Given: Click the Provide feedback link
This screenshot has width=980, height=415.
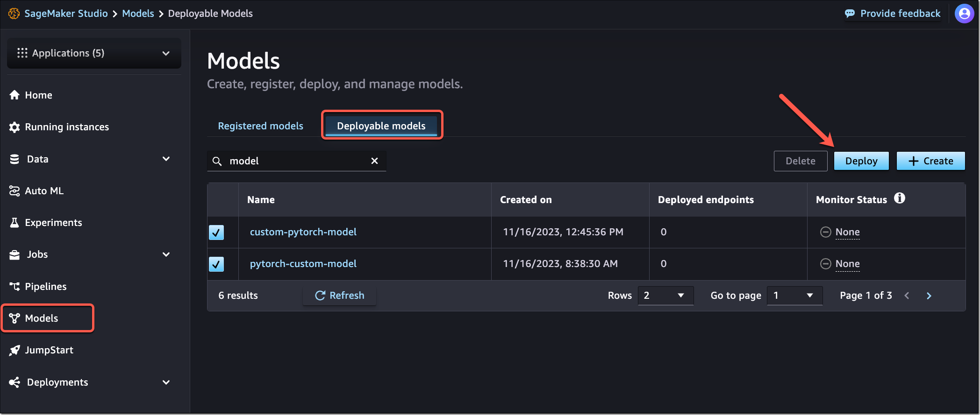Looking at the screenshot, I should 900,14.
